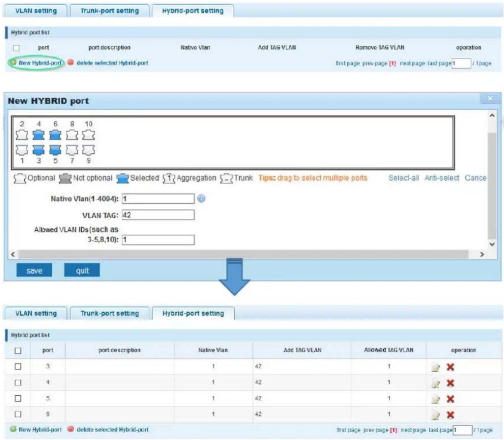Viewport: 504px width, 440px height.
Task: Click Allowed TAG VLAN column header
Action: click(x=388, y=350)
